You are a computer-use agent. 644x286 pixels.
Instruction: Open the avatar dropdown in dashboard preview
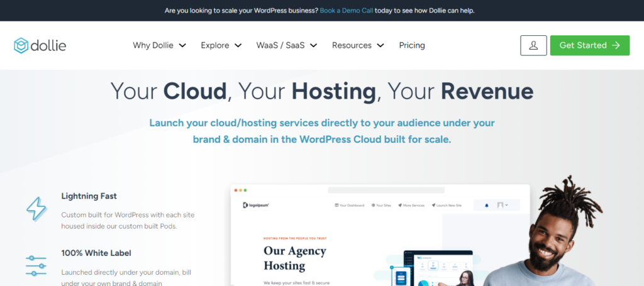click(502, 205)
